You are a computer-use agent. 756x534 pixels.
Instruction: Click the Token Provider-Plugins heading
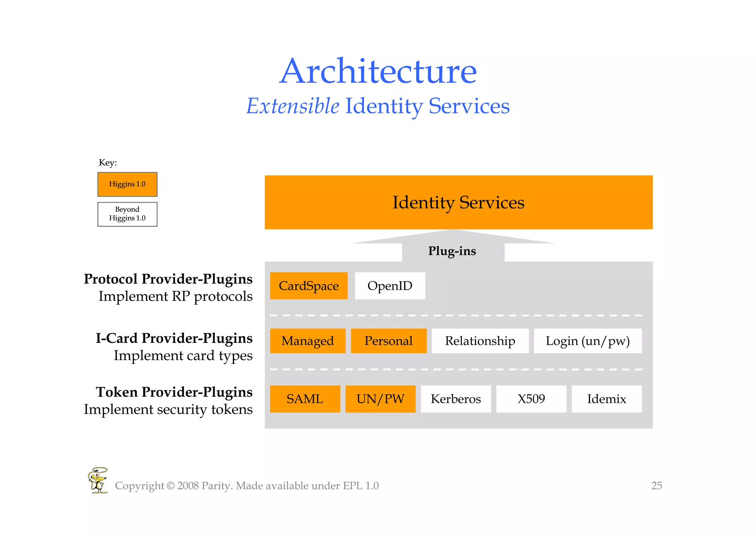click(x=174, y=392)
